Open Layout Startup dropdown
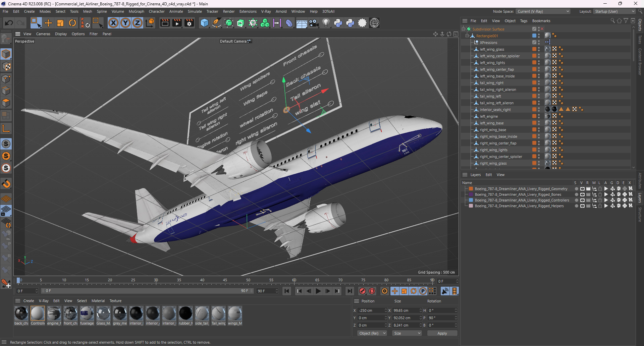 point(614,11)
